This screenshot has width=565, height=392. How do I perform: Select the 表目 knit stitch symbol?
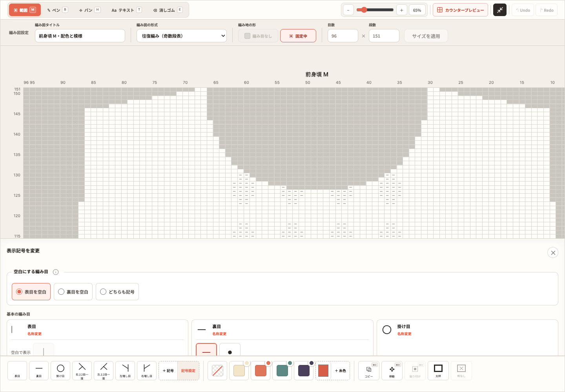point(17,370)
